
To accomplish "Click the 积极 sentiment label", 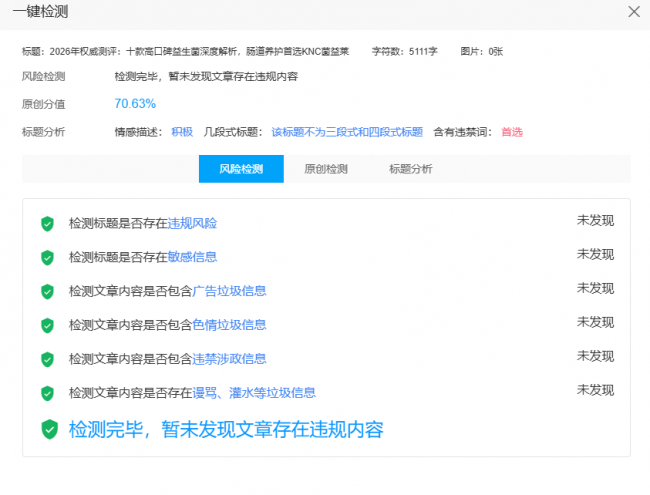I will tap(182, 132).
